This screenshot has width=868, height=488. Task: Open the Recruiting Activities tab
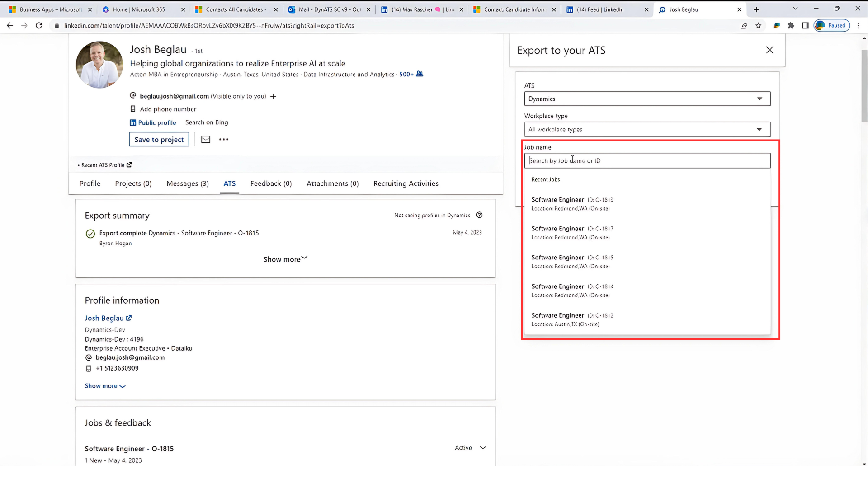tap(406, 183)
